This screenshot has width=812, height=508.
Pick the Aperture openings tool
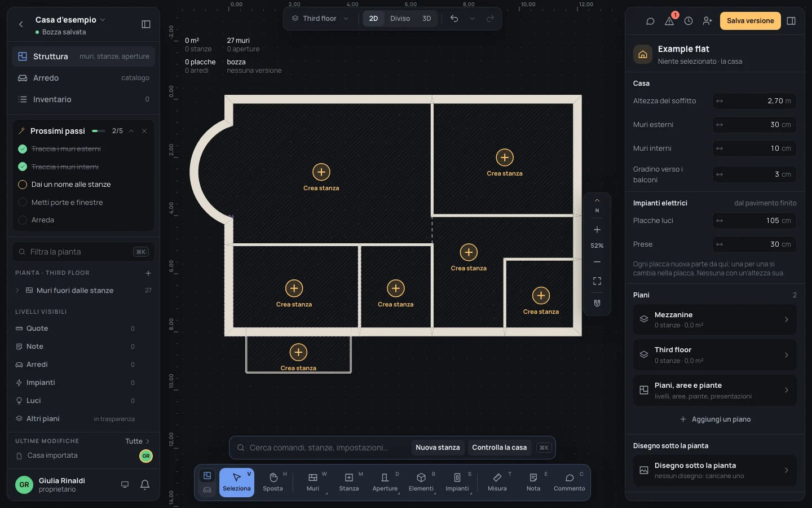tap(385, 483)
